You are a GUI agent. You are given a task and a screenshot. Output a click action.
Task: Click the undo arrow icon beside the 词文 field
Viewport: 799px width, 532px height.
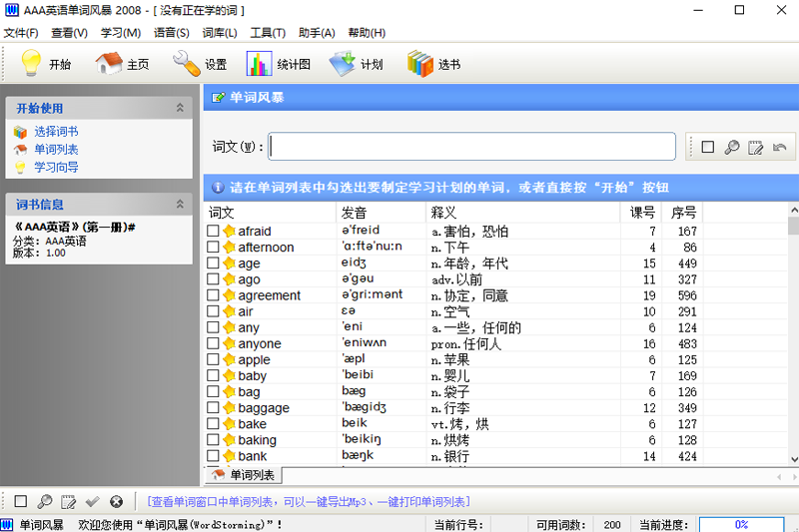click(780, 147)
